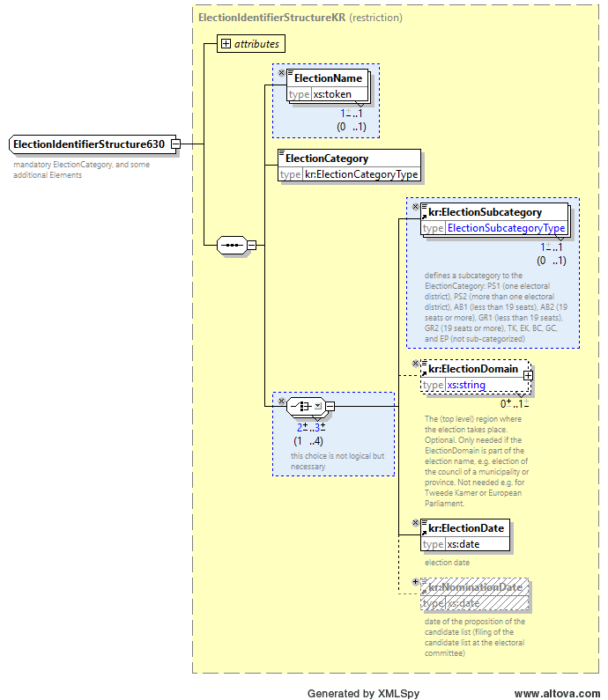Viewport: 608px width, 700px height.
Task: Click the 'this choice is not logical' annotation
Action: (337, 461)
